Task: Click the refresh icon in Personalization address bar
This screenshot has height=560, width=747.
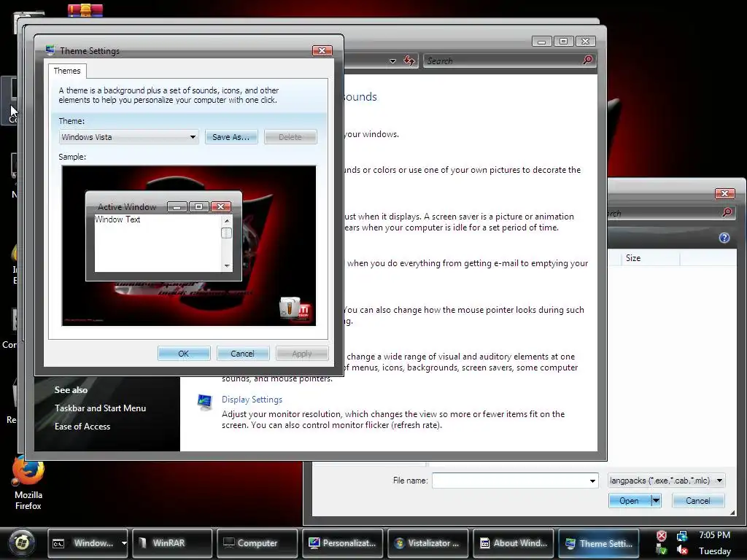Action: click(x=409, y=61)
